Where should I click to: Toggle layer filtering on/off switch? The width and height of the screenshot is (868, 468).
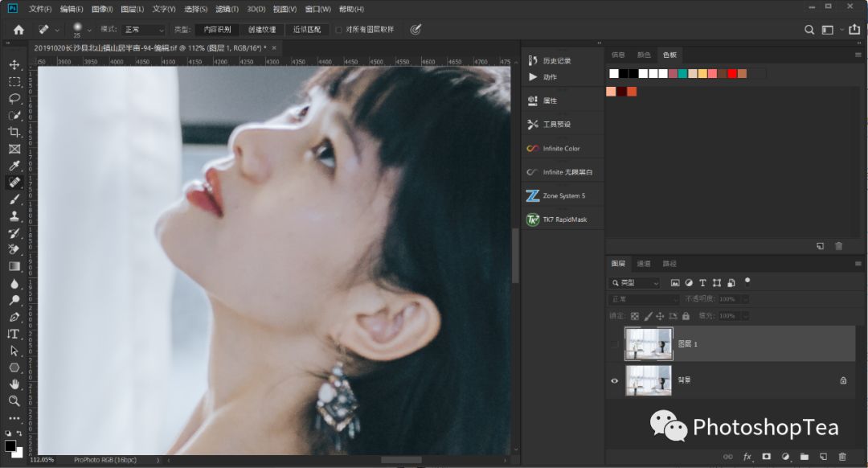747,281
